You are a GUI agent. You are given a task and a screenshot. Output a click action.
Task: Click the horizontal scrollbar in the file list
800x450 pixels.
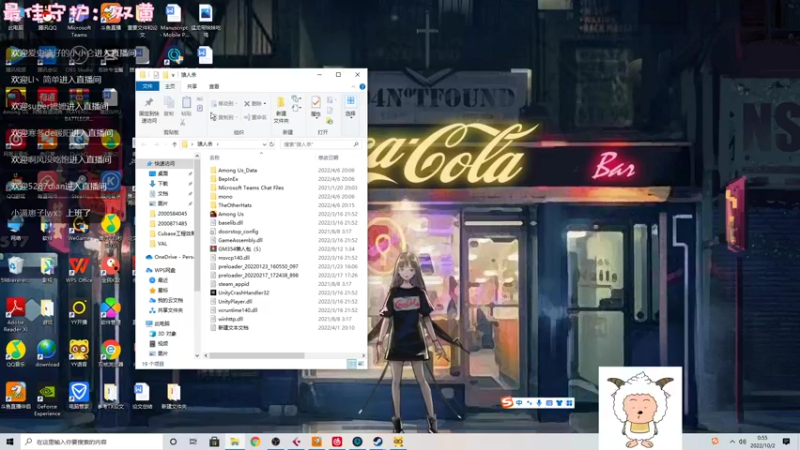[x=257, y=356]
